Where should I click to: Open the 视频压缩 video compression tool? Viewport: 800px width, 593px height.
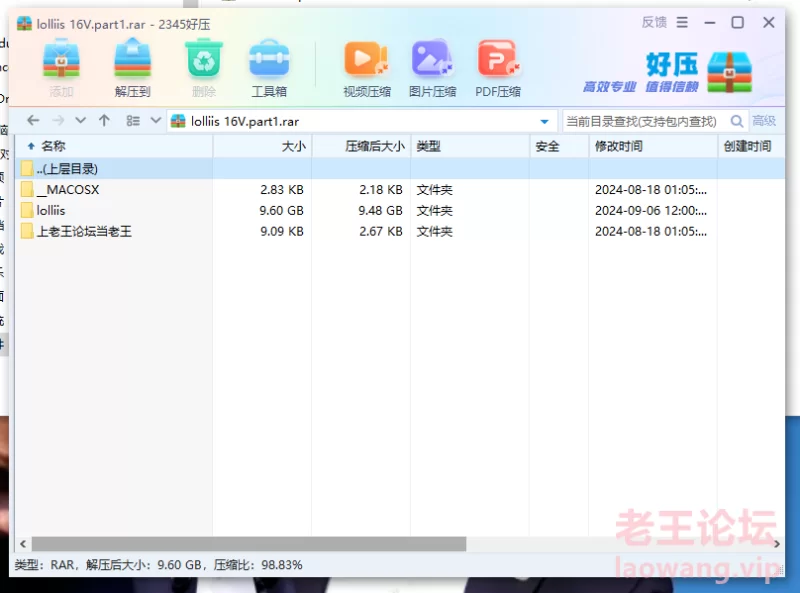click(366, 59)
